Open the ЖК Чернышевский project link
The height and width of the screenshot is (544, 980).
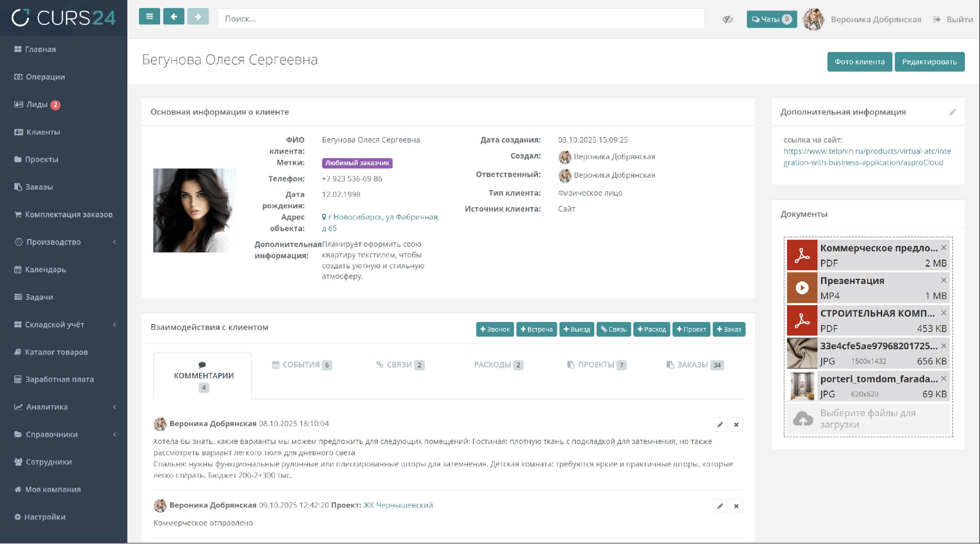[398, 505]
